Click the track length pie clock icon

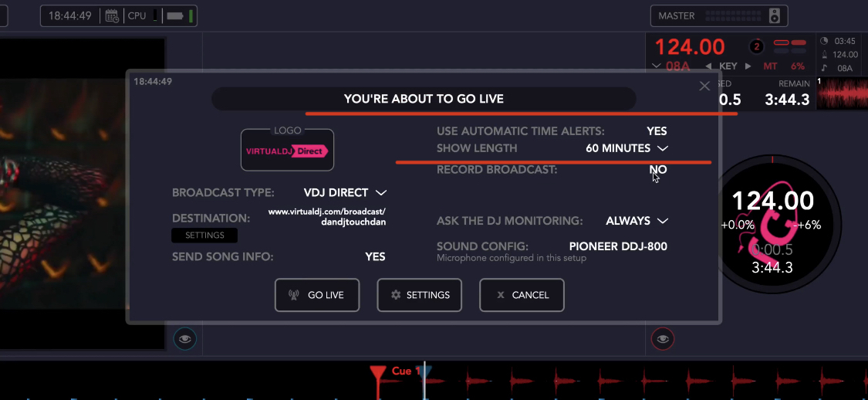[x=824, y=41]
